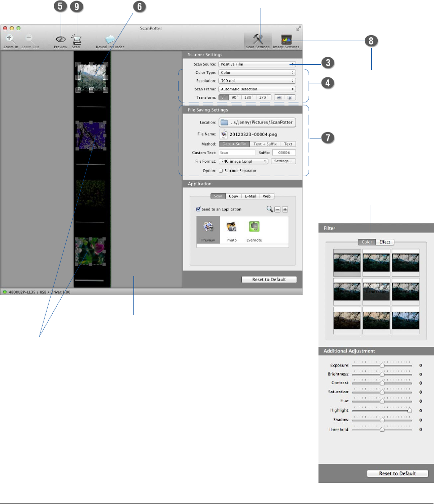This screenshot has width=434, height=504.
Task: Expand the Resolution 300 dpi dropdown
Action: (257, 81)
